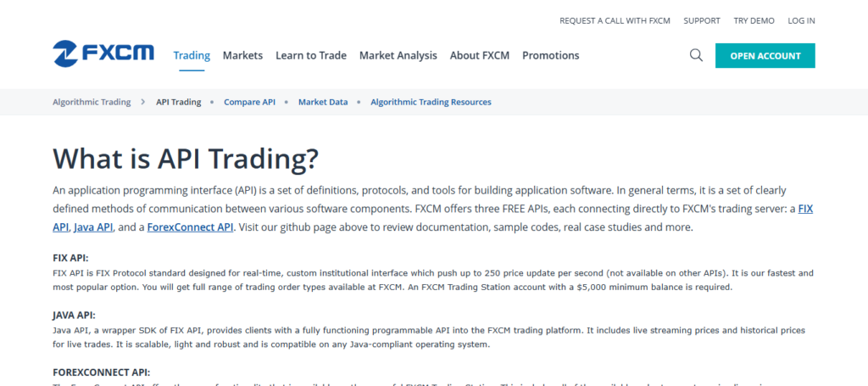Click the breadcrumb chevron after Algorithmic Trading
Viewport: 868px width, 386px height.
click(143, 102)
